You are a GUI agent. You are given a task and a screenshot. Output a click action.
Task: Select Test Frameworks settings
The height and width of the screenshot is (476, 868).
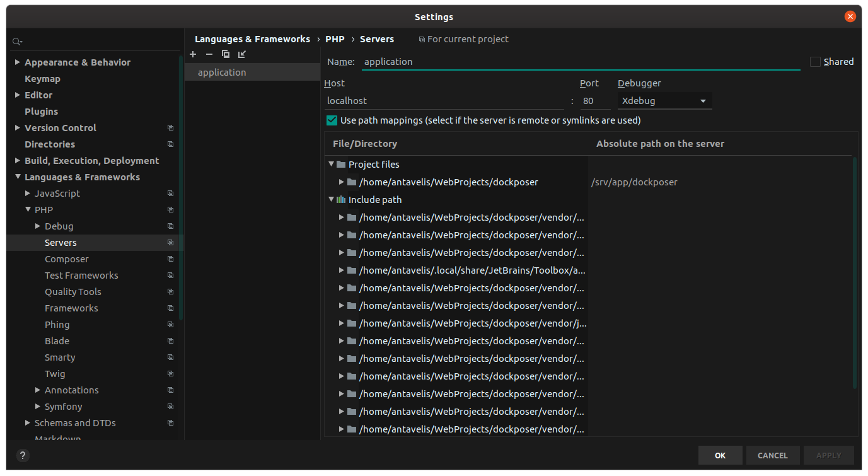pos(81,276)
